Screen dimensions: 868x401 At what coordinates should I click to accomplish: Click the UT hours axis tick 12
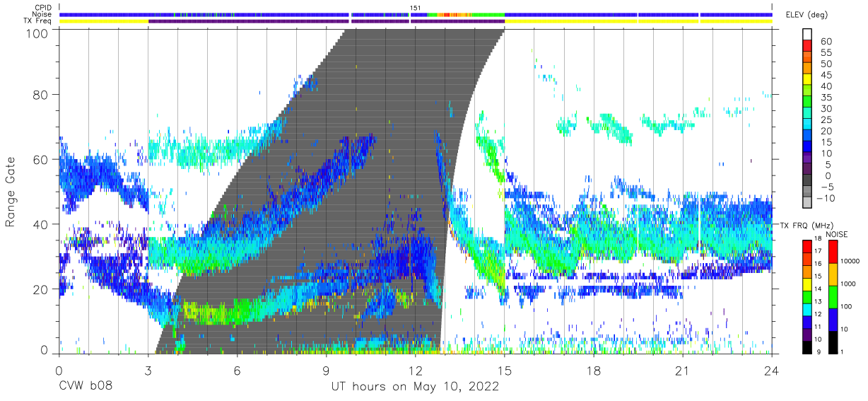(415, 370)
